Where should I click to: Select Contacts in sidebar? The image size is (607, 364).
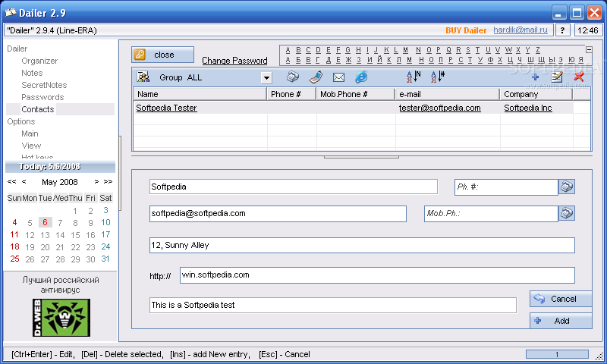pyautogui.click(x=37, y=109)
